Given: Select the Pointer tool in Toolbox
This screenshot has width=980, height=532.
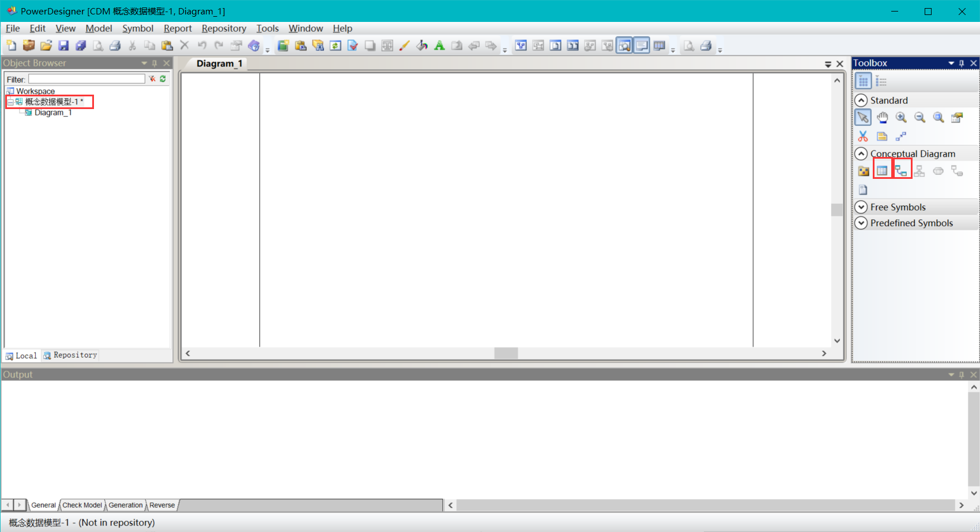Looking at the screenshot, I should 863,118.
